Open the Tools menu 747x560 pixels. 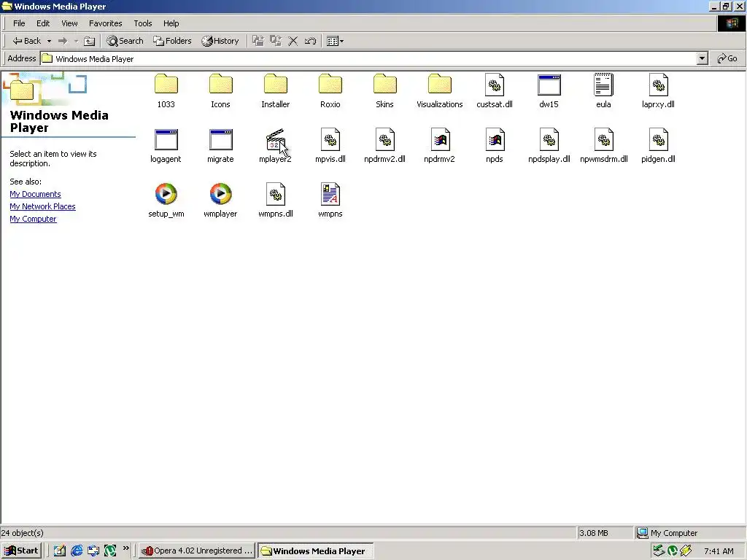point(143,23)
